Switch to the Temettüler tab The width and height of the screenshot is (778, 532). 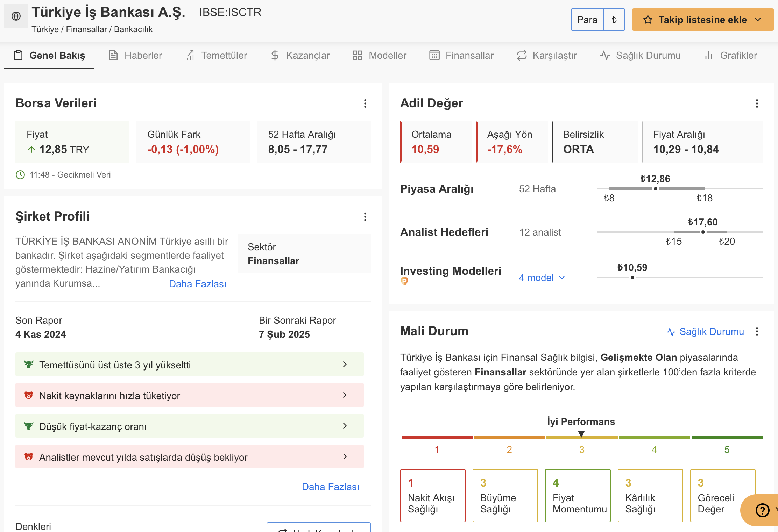tap(217, 55)
